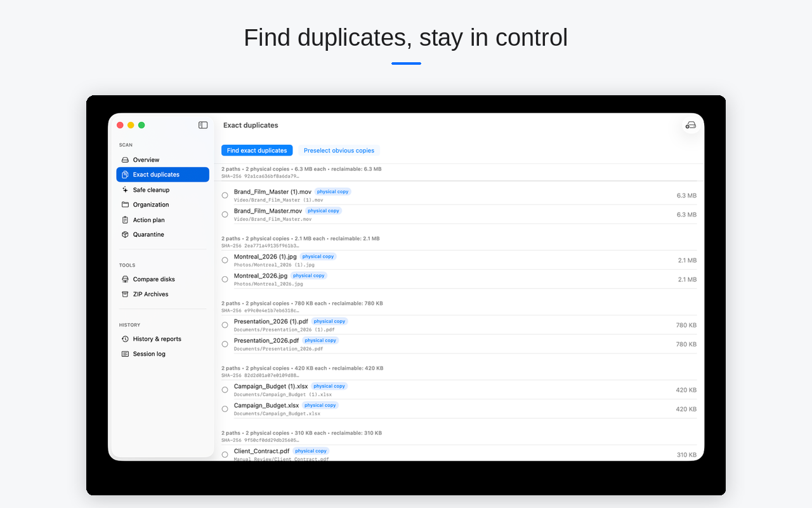Click the path Video/Brand_Film_Master.mov
This screenshot has width=812, height=508.
[273, 219]
